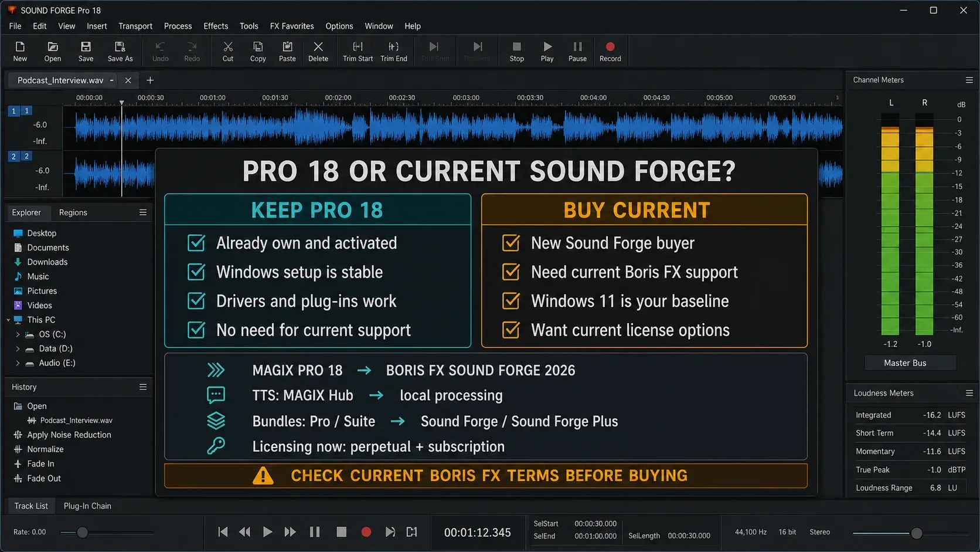The height and width of the screenshot is (552, 980).
Task: Toggle the 'Already own and activated' checkbox
Action: pos(196,243)
